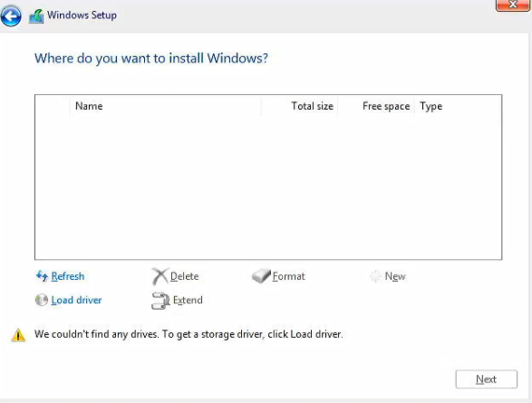Screen dimensions: 532x403
Task: Click the Extend partition icon
Action: (x=160, y=301)
